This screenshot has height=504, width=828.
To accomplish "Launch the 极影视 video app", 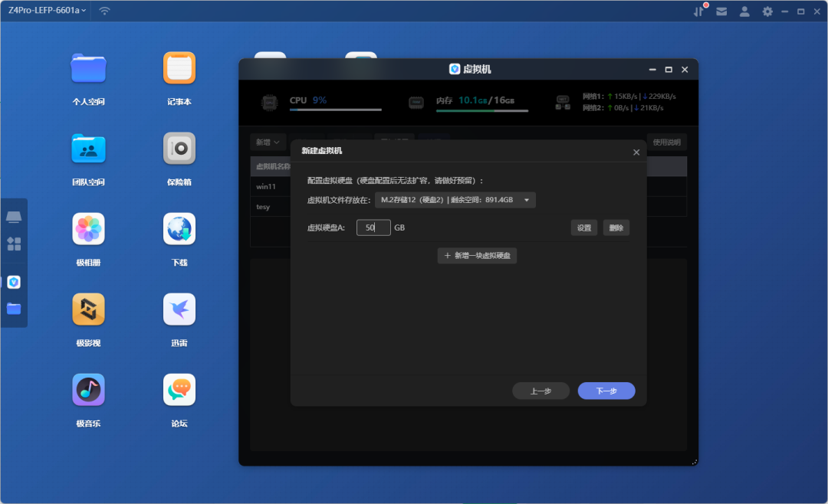I will pyautogui.click(x=88, y=309).
